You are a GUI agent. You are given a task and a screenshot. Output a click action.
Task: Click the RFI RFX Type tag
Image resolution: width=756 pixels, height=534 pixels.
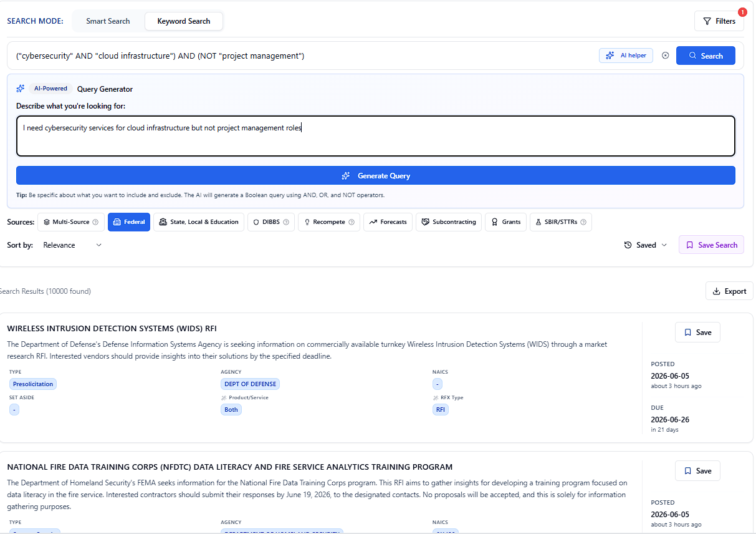(x=441, y=410)
